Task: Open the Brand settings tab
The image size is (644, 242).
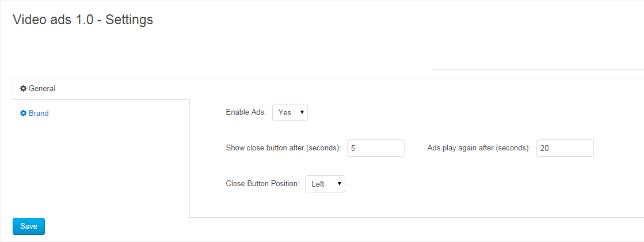Action: [x=39, y=114]
